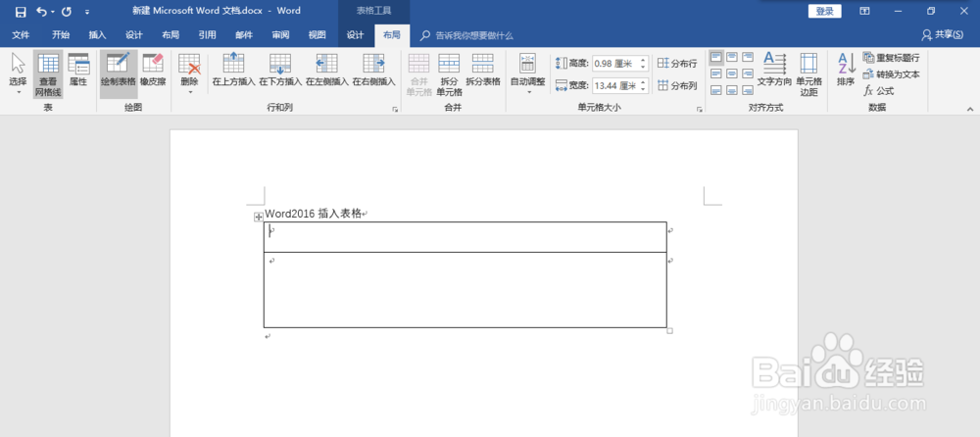Redo the last action

click(x=67, y=11)
